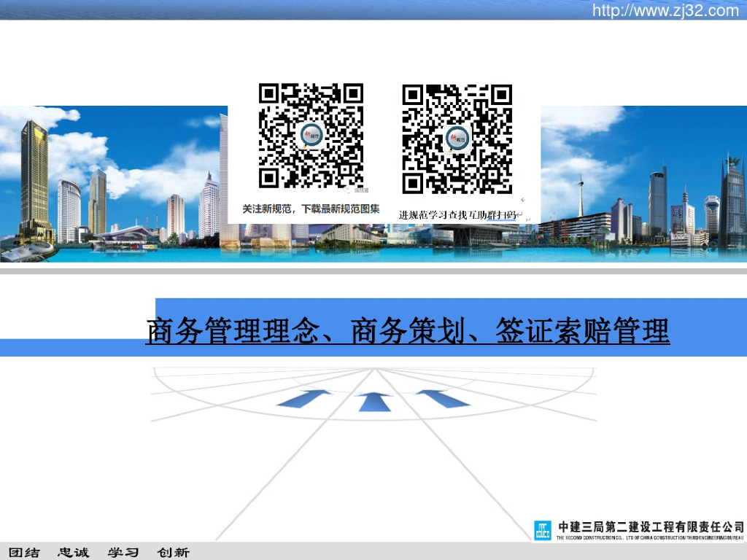Open the http://www.zj32.com link
The image size is (747, 560).
[665, 10]
